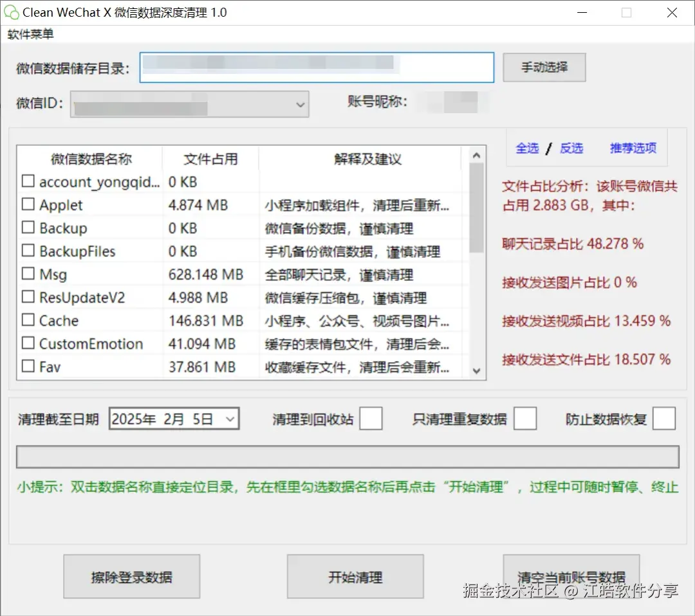
Task: Click the 清空当前账号数据 button
Action: click(571, 577)
